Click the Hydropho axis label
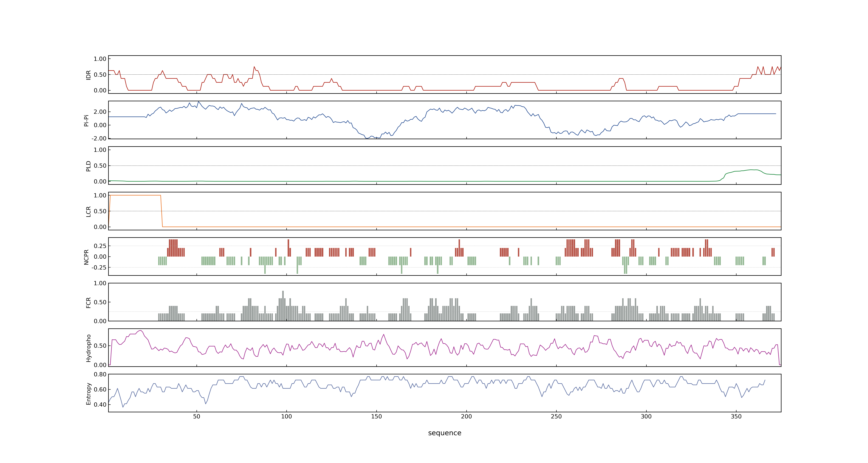 tap(88, 348)
